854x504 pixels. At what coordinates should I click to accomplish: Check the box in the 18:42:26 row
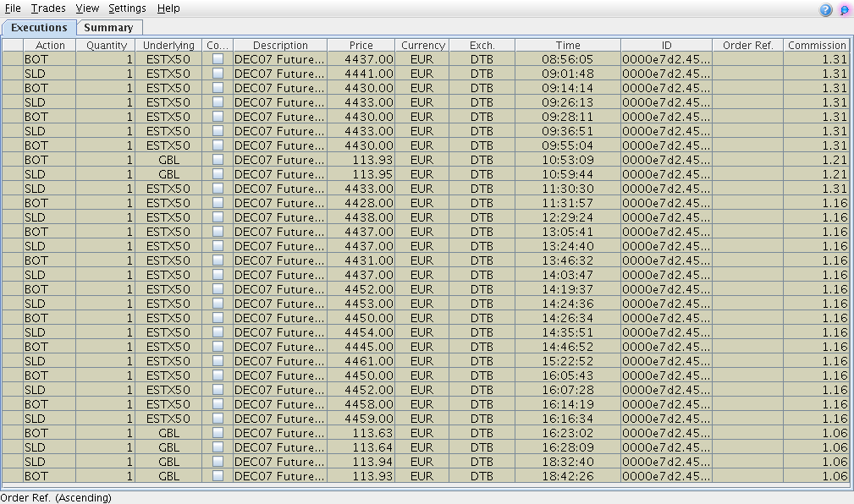[218, 476]
